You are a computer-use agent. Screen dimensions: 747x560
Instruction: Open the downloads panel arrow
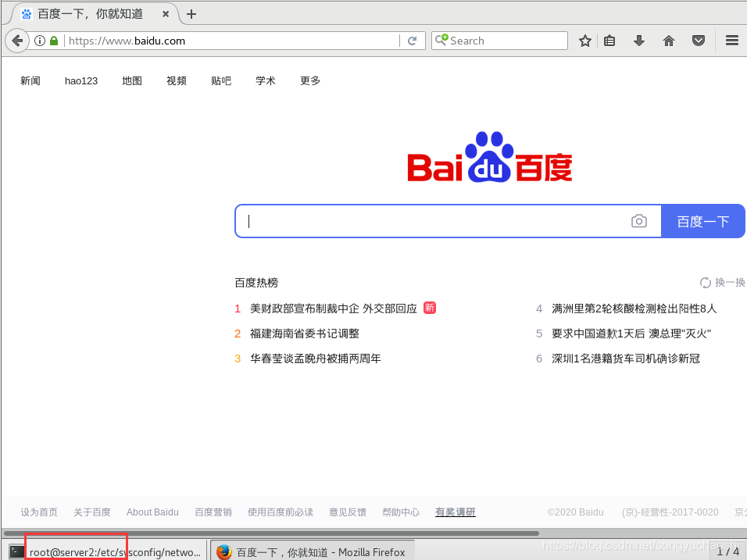point(639,40)
